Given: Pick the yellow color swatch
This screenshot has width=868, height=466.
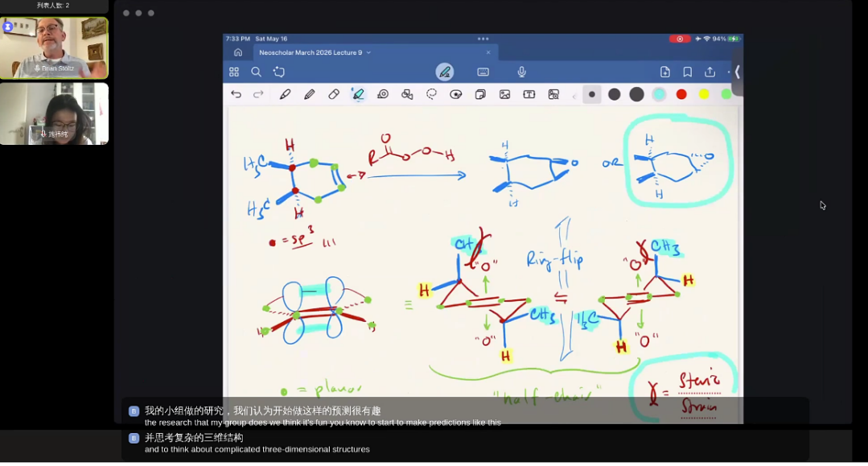Looking at the screenshot, I should click(704, 95).
